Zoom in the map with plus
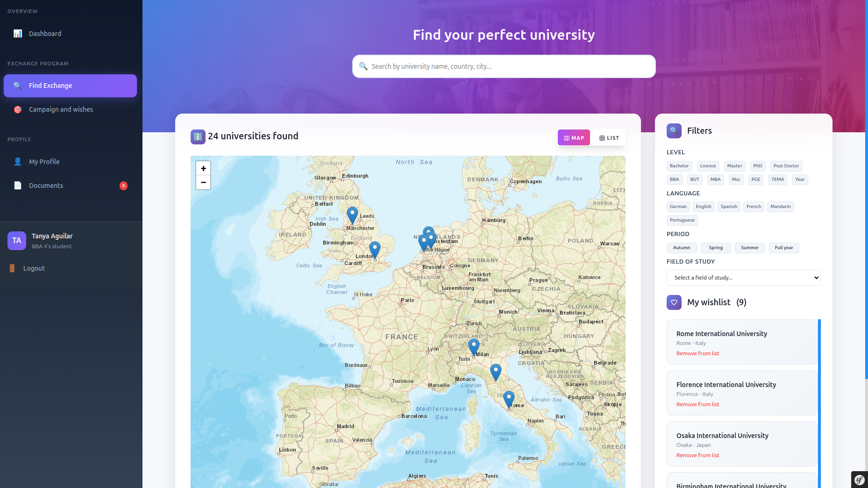The image size is (868, 488). point(203,168)
